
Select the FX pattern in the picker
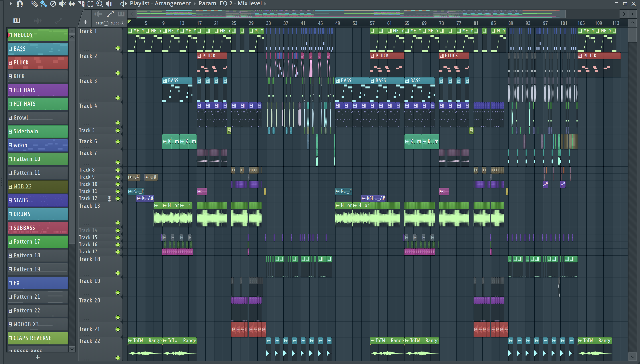(38, 283)
